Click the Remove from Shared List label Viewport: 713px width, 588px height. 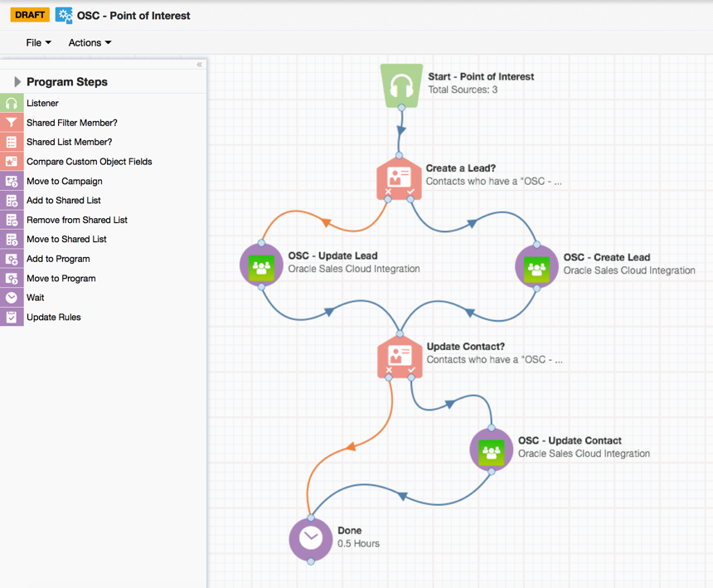76,220
